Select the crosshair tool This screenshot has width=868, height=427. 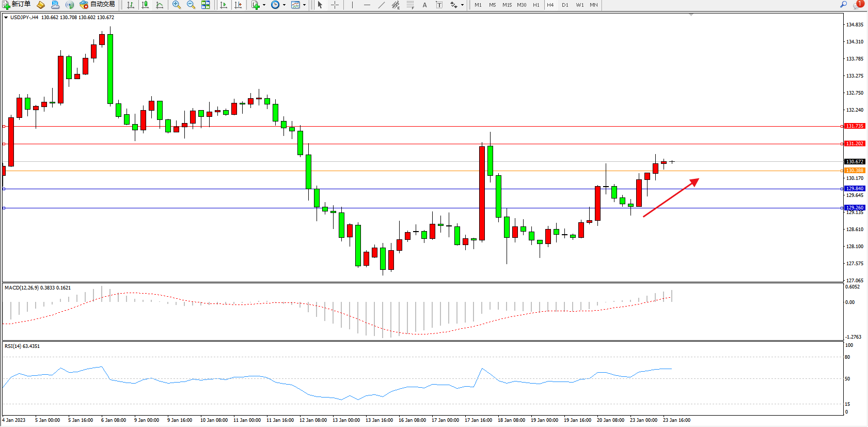[x=335, y=5]
